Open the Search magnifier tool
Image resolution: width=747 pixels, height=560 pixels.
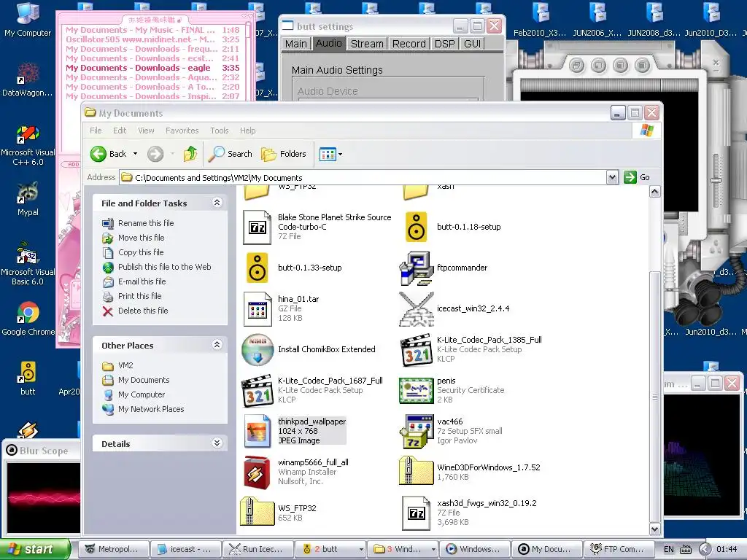(231, 154)
